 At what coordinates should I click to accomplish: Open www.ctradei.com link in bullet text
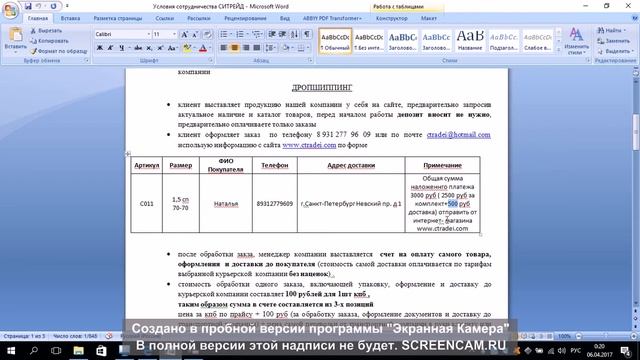tap(309, 145)
